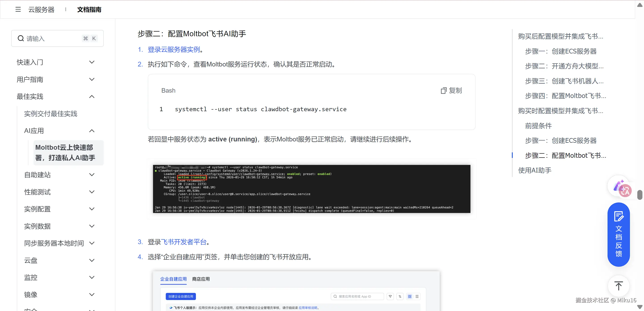Switch to list view in embedded app list
Viewport: 644px width, 311px height.
point(417,296)
